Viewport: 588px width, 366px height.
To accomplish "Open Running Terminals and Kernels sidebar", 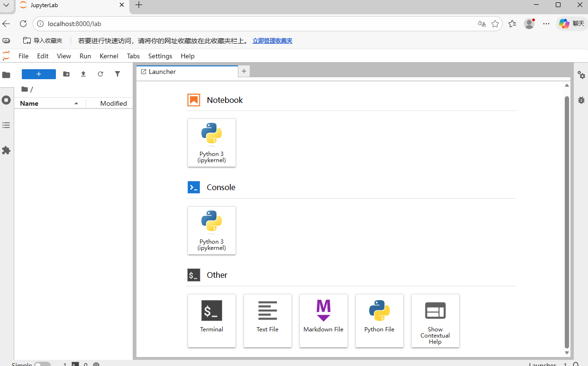I will tap(6, 100).
